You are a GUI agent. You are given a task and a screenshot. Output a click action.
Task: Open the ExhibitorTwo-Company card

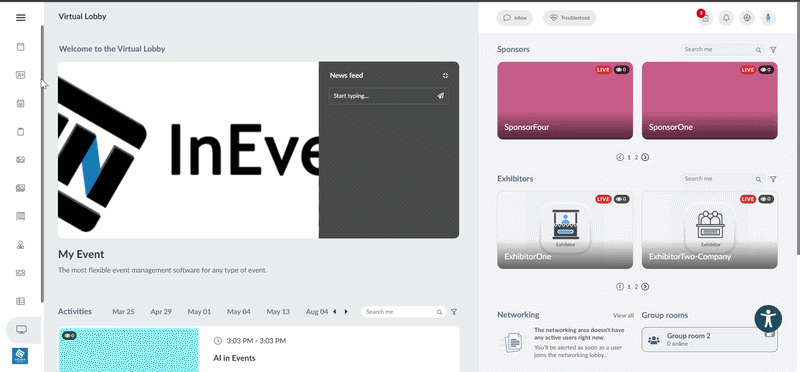[x=710, y=230]
